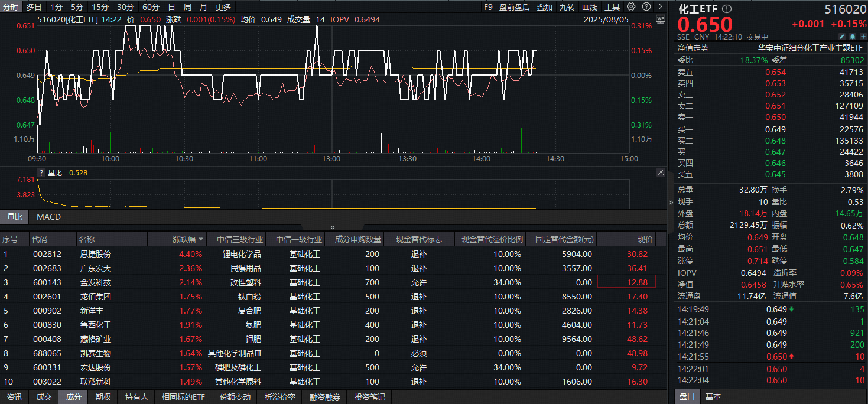Switch to 分时 chart view
Image resolution: width=868 pixels, height=404 pixels.
(11, 7)
